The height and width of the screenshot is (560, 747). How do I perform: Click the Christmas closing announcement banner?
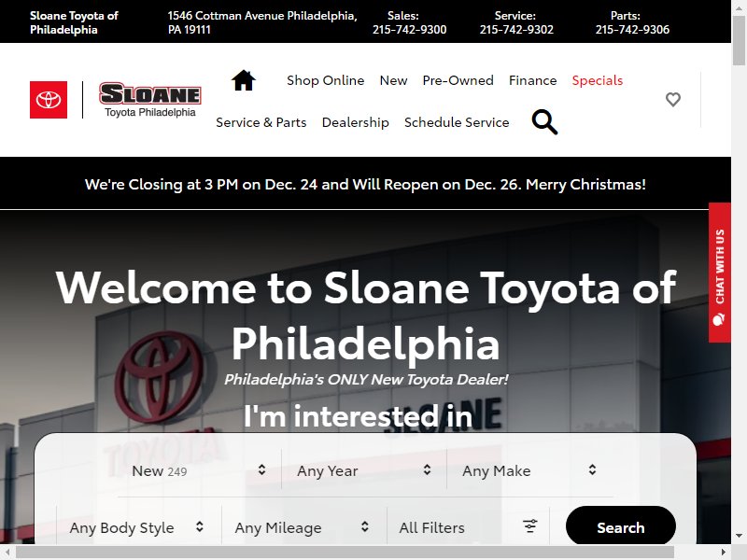365,184
